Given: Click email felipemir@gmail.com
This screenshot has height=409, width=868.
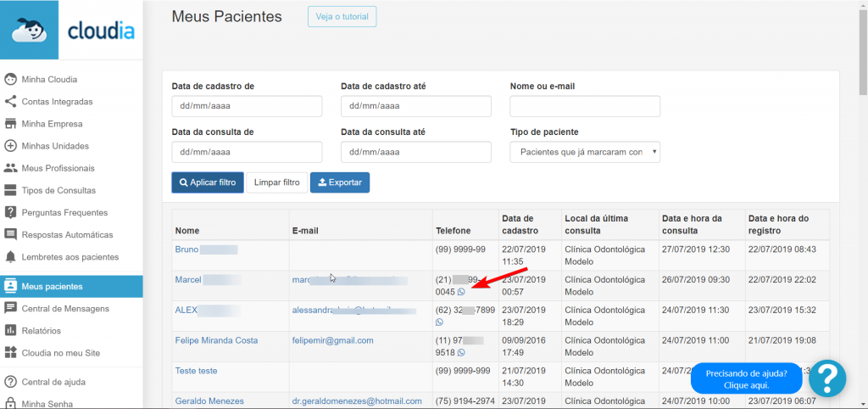Looking at the screenshot, I should (x=332, y=340).
